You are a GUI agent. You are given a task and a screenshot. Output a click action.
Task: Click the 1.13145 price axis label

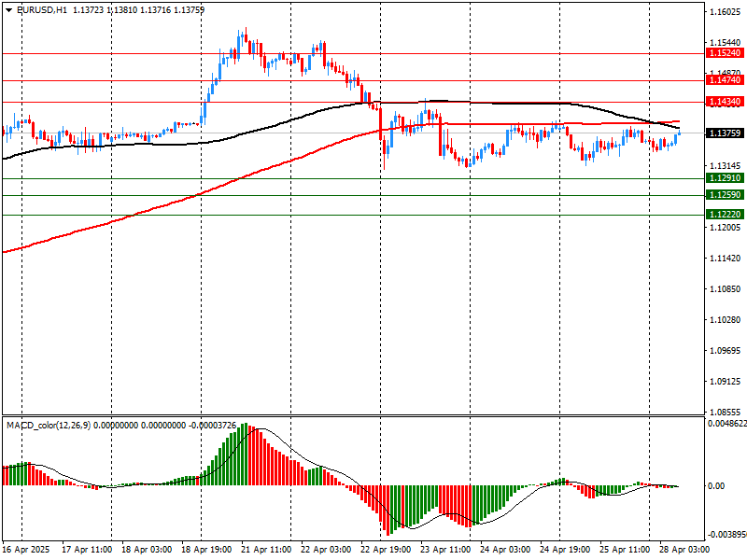(726, 166)
